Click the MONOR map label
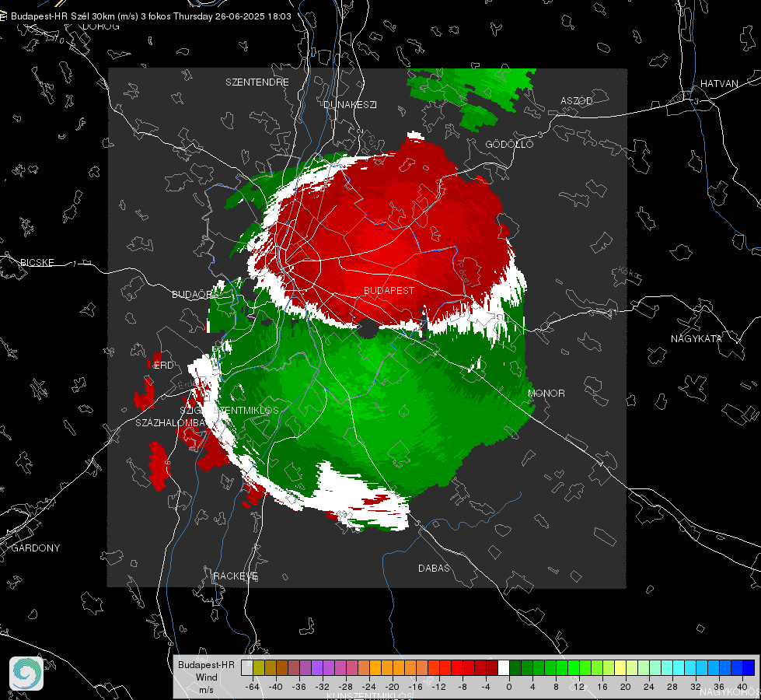761x700 pixels. click(x=546, y=393)
